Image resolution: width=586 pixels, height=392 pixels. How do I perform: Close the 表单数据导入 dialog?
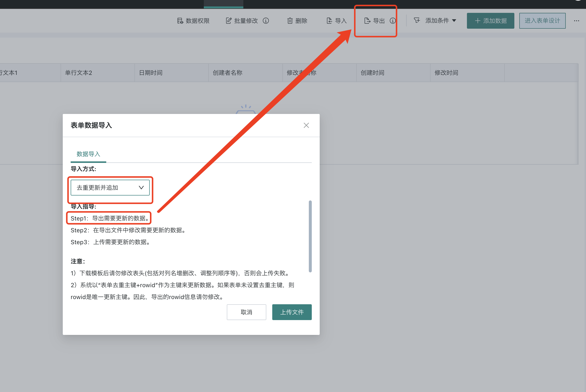tap(306, 125)
